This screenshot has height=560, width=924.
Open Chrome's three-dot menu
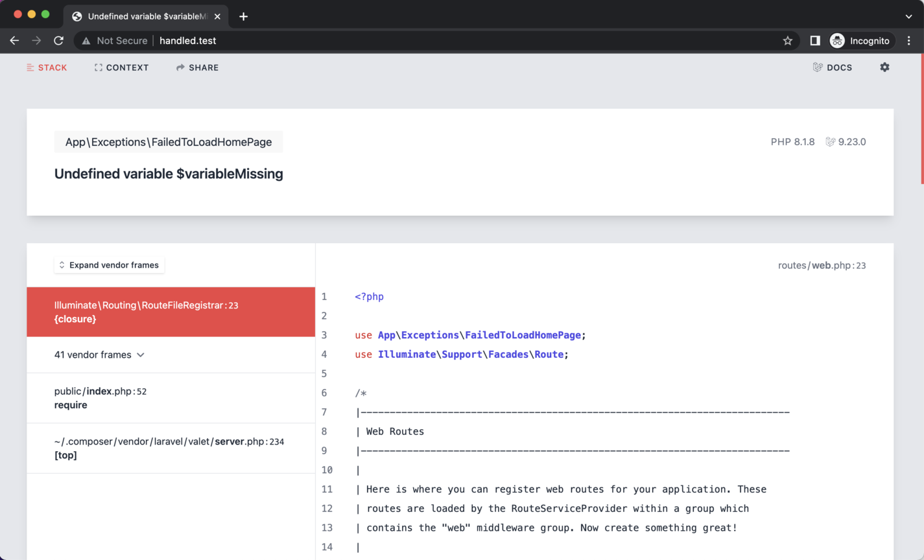click(910, 40)
